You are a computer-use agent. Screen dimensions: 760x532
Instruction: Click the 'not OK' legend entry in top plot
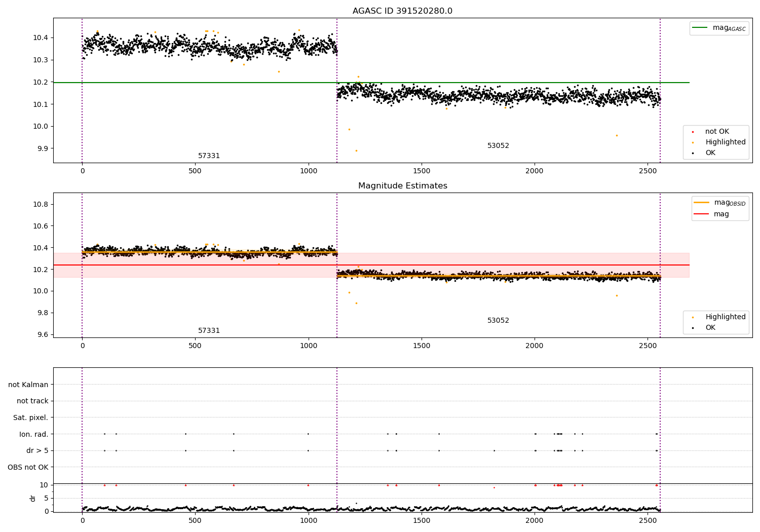click(717, 132)
